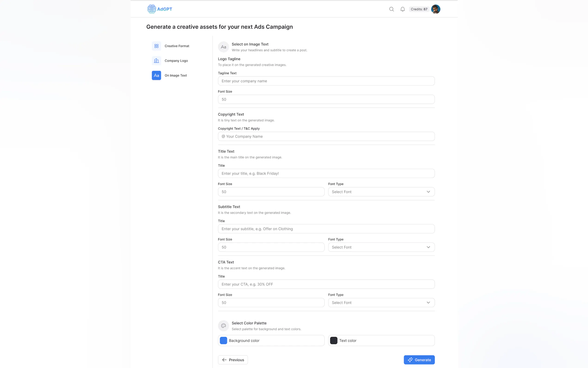Viewport: 588px width, 368px height.
Task: Click Company Logo building icon
Action: pyautogui.click(x=156, y=61)
